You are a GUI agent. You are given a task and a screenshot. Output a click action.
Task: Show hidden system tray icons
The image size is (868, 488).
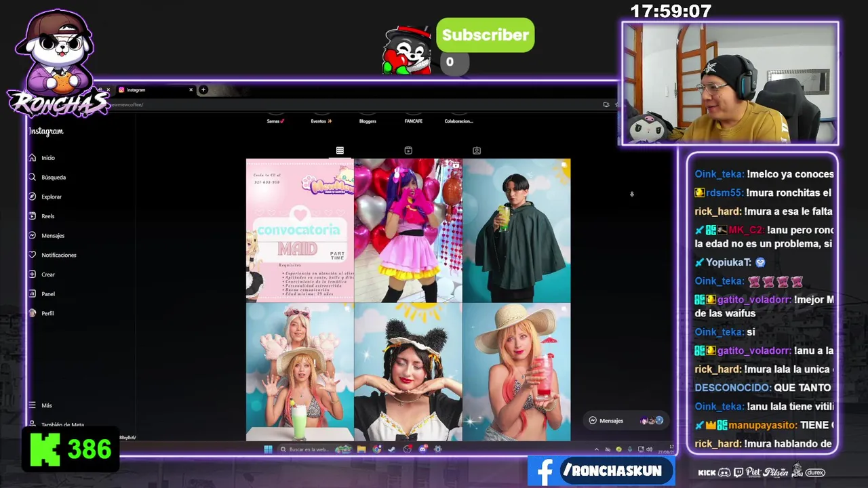597,449
